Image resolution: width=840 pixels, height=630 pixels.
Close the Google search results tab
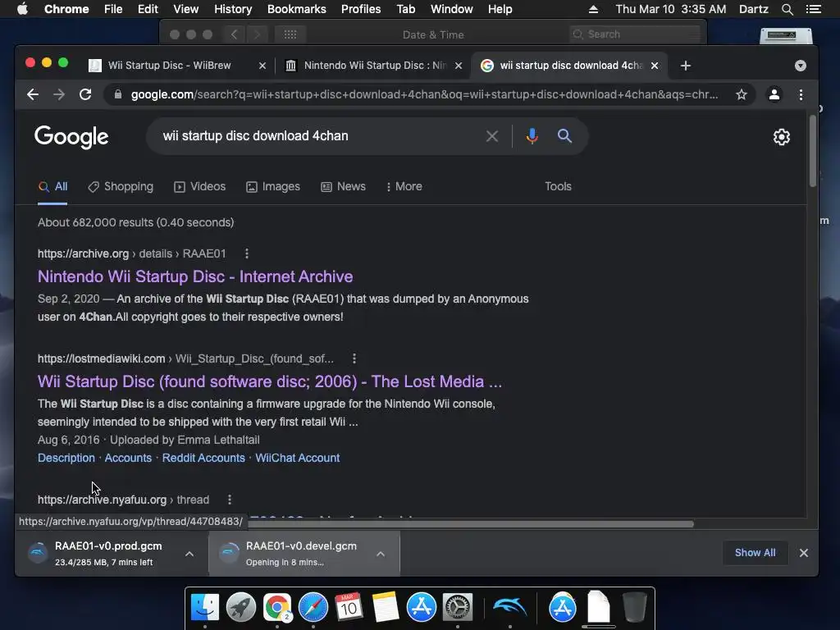655,66
